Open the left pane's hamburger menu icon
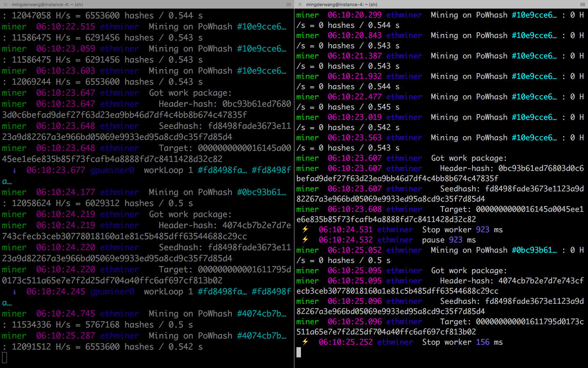 (289, 4)
